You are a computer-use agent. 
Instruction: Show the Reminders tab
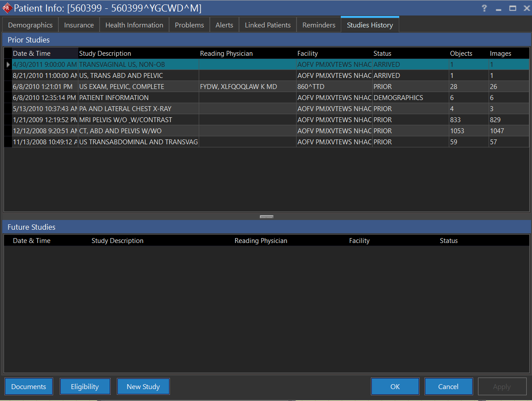point(319,25)
